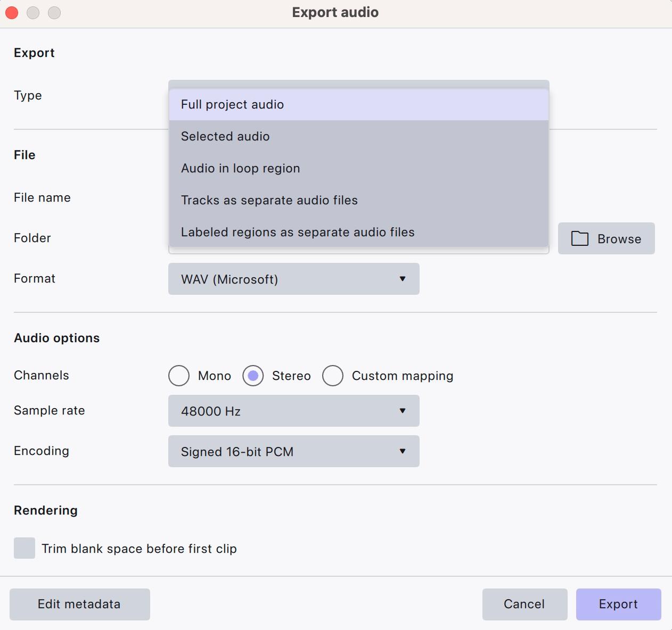Click the Rendering heading text
Image resolution: width=672 pixels, height=630 pixels.
point(46,510)
